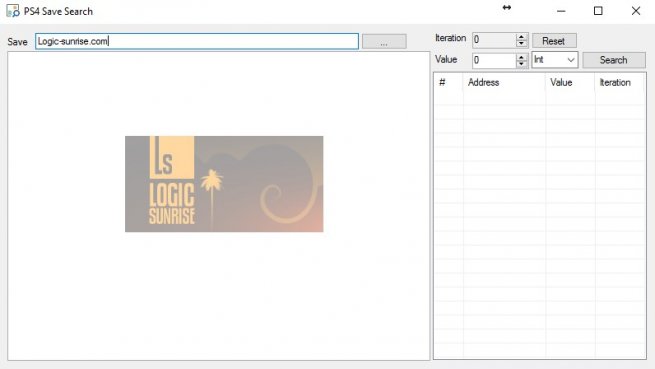
Task: Decrease Iteration with the down arrow
Action: coord(521,44)
